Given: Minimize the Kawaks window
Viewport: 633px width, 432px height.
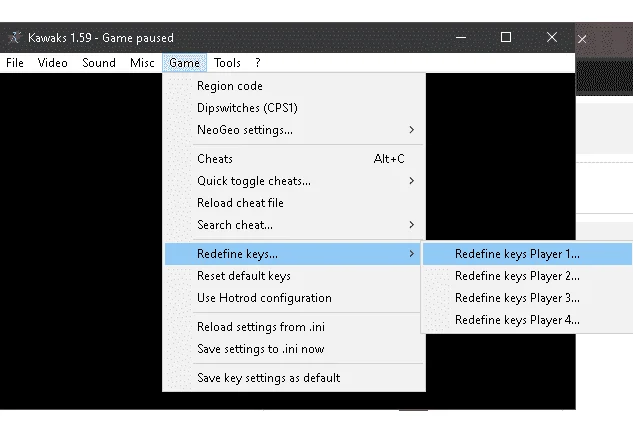Looking at the screenshot, I should point(461,38).
